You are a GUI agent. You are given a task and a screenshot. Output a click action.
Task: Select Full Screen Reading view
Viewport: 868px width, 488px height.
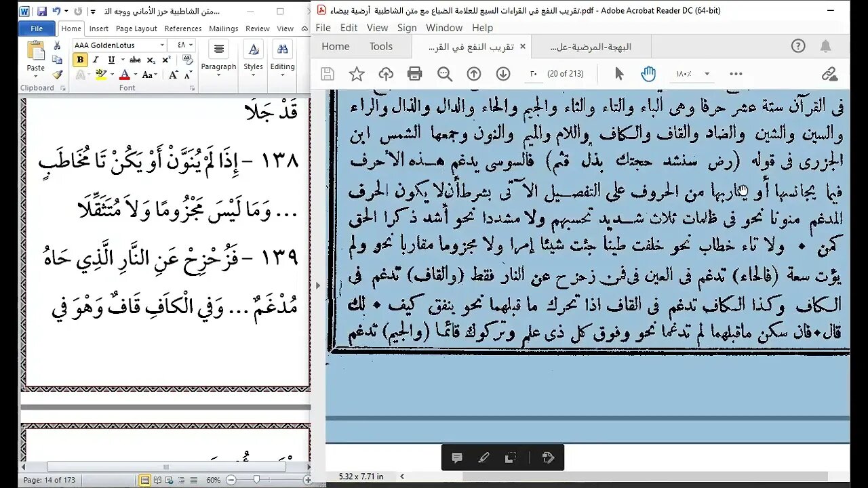[x=157, y=480]
